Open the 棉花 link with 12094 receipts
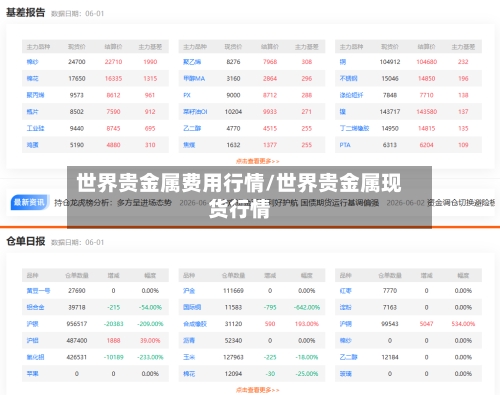This screenshot has height=395, width=500. [189, 374]
